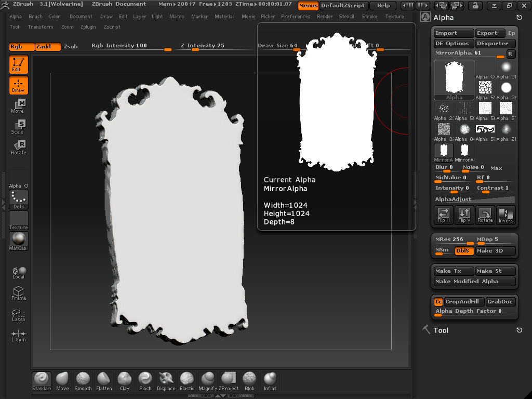Toggle the DblS double-sided option
Screen dimensions: 532x399
464,251
